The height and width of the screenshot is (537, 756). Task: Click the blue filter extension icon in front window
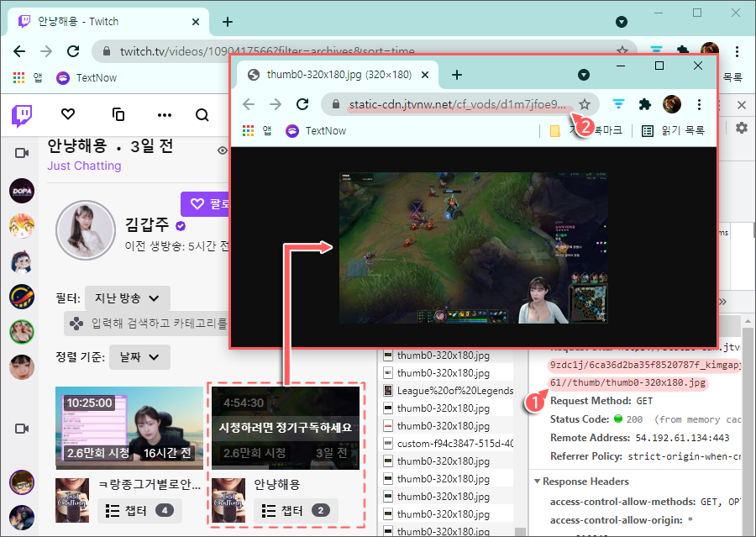(x=618, y=103)
